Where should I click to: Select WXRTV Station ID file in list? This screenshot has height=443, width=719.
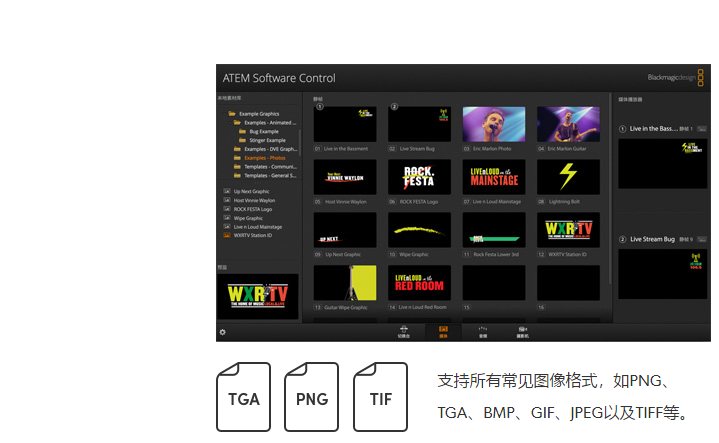tap(253, 236)
